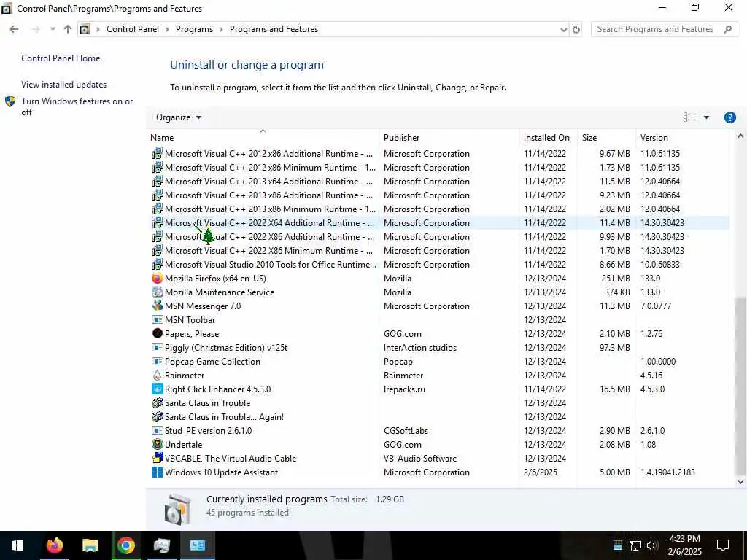Click the volume speaker tray icon
This screenshot has width=747, height=560.
coord(652,545)
